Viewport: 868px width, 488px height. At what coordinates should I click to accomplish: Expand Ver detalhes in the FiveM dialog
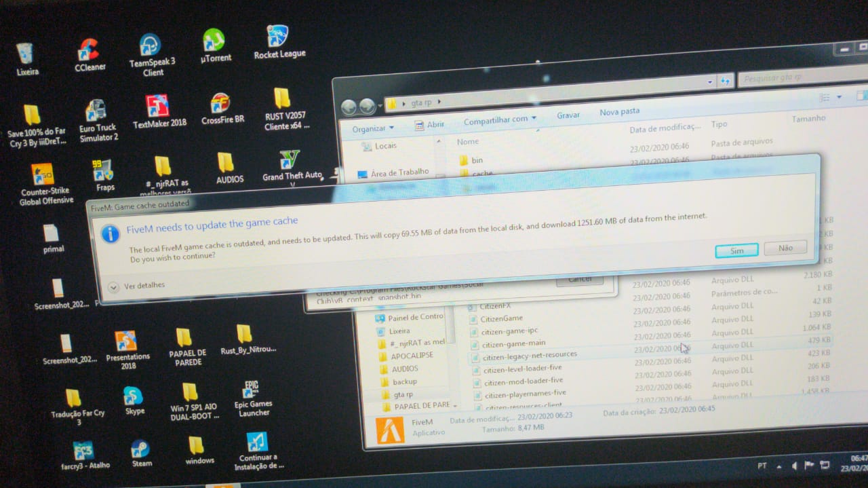(x=136, y=286)
